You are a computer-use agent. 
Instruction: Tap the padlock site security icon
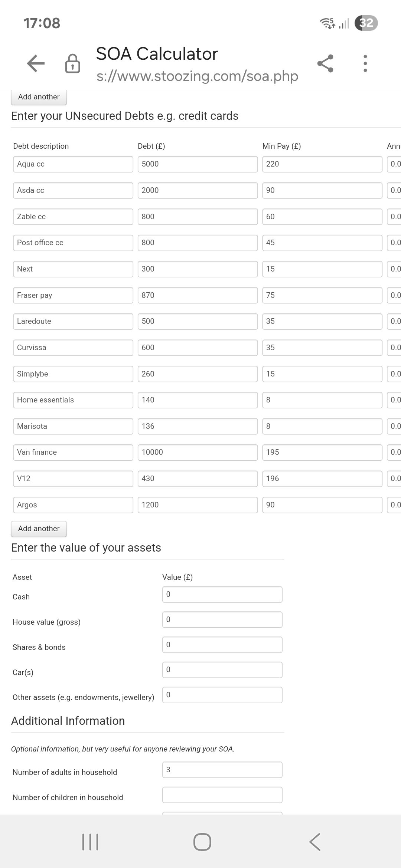pyautogui.click(x=72, y=63)
